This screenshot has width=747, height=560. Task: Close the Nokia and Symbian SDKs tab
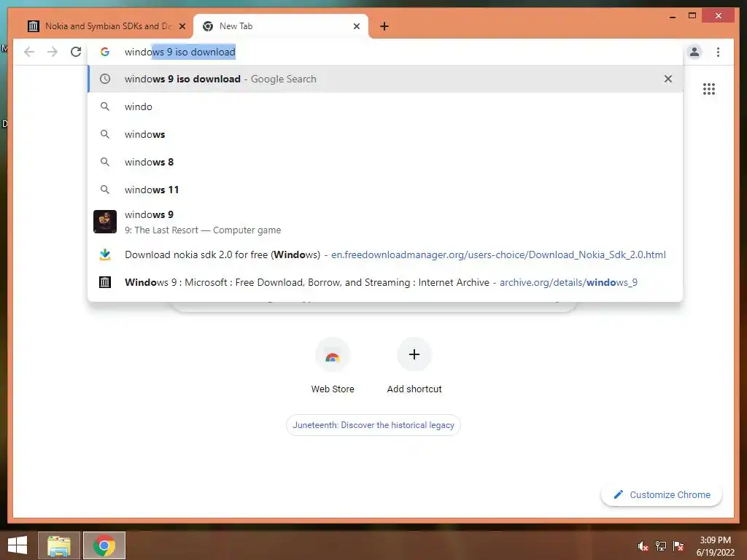pos(182,26)
